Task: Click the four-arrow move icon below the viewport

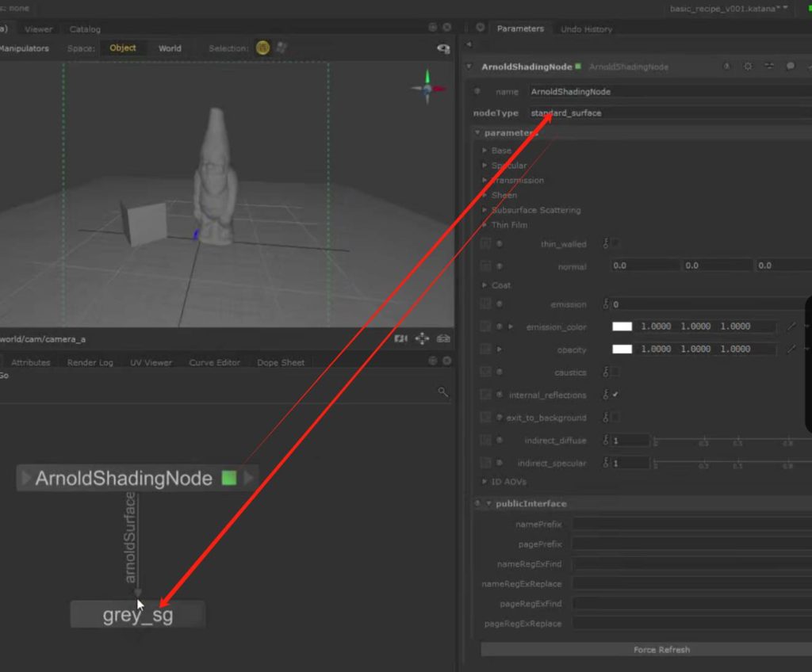Action: (x=422, y=339)
